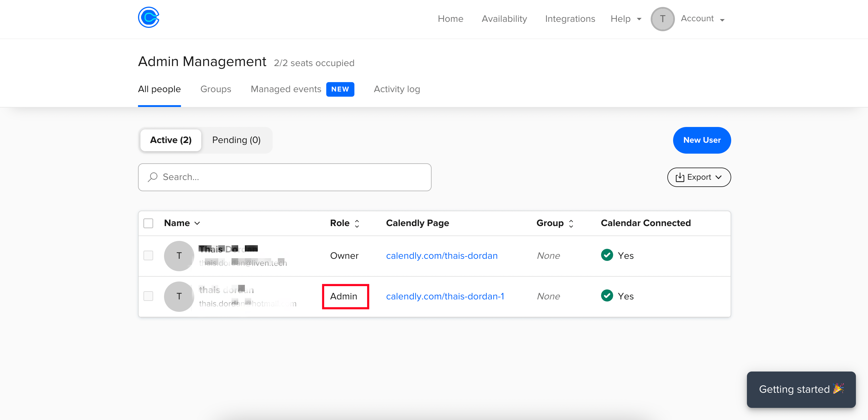The width and height of the screenshot is (868, 420).
Task: Expand the Account menu
Action: tap(702, 19)
